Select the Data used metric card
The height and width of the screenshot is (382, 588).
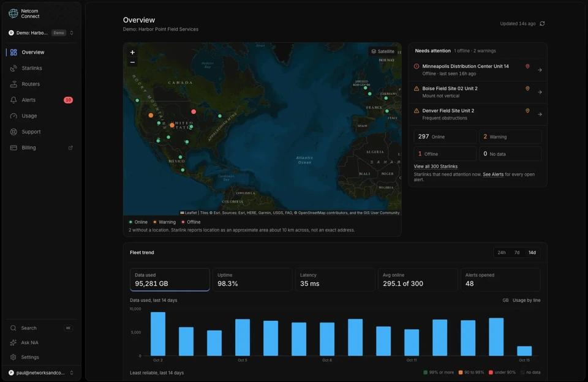[170, 280]
